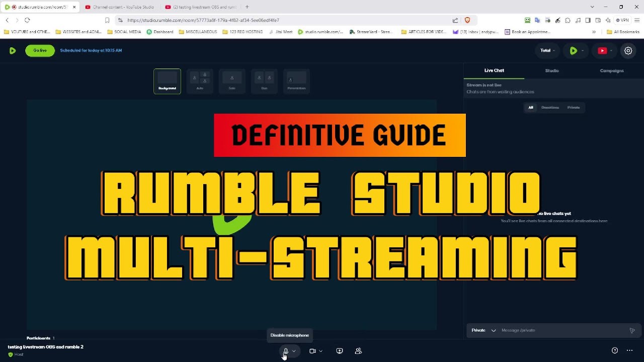Open the Book an Appointment bookmark

528,32
